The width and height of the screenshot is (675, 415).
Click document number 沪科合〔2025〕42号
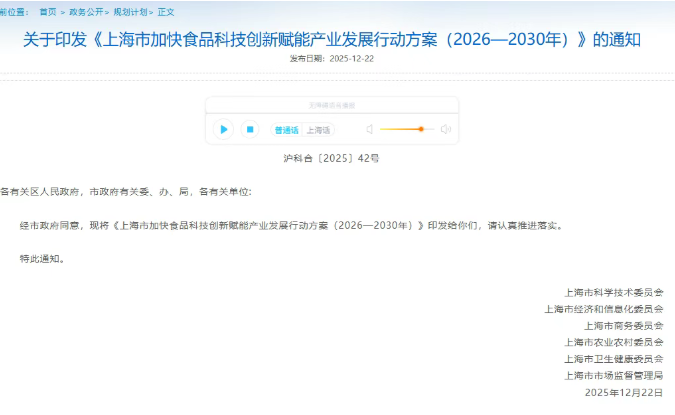(331, 158)
